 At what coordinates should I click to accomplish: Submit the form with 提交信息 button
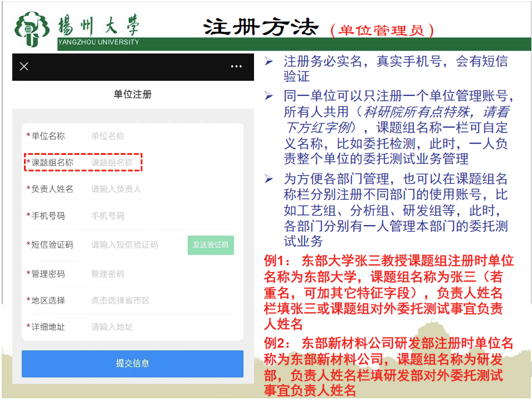[133, 363]
